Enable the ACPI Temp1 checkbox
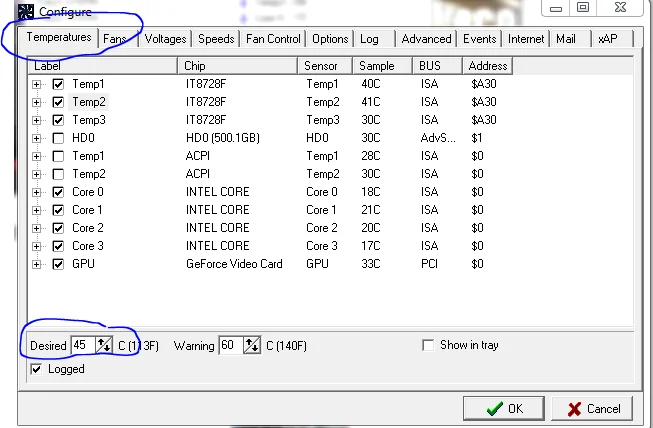 click(58, 156)
